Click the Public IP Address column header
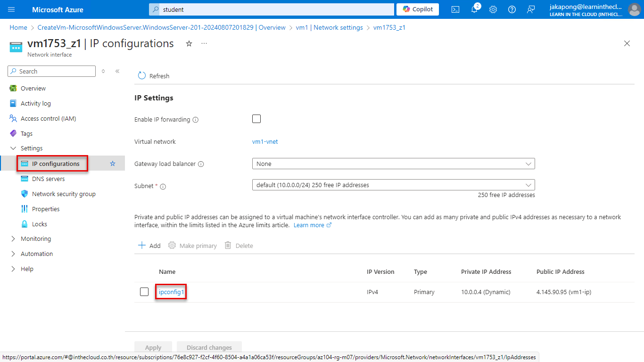 [x=561, y=271]
